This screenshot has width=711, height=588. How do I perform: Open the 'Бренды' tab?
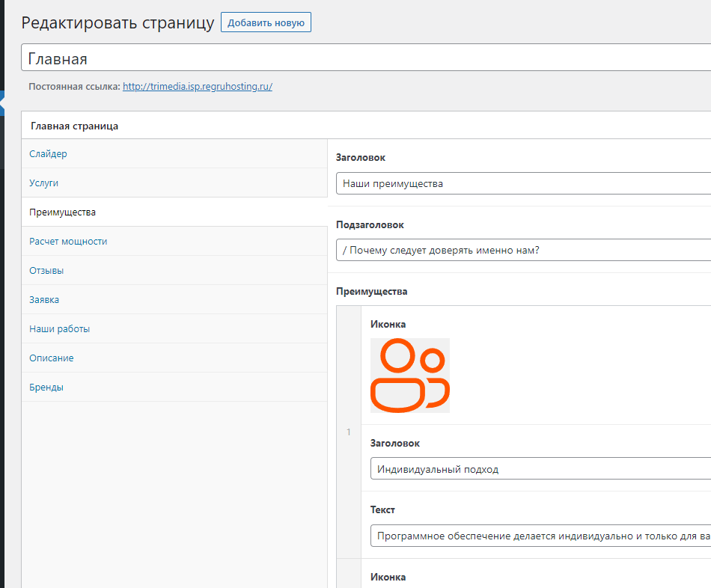174,388
